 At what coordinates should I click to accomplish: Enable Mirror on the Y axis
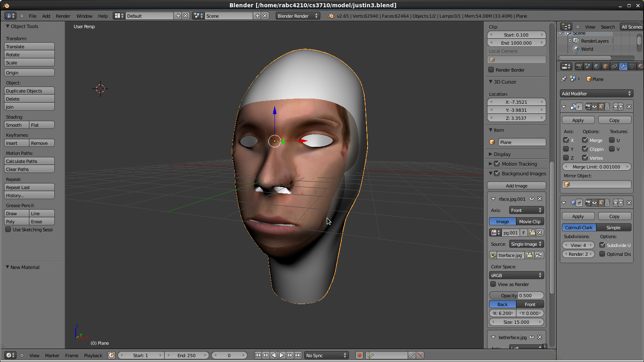pyautogui.click(x=566, y=149)
